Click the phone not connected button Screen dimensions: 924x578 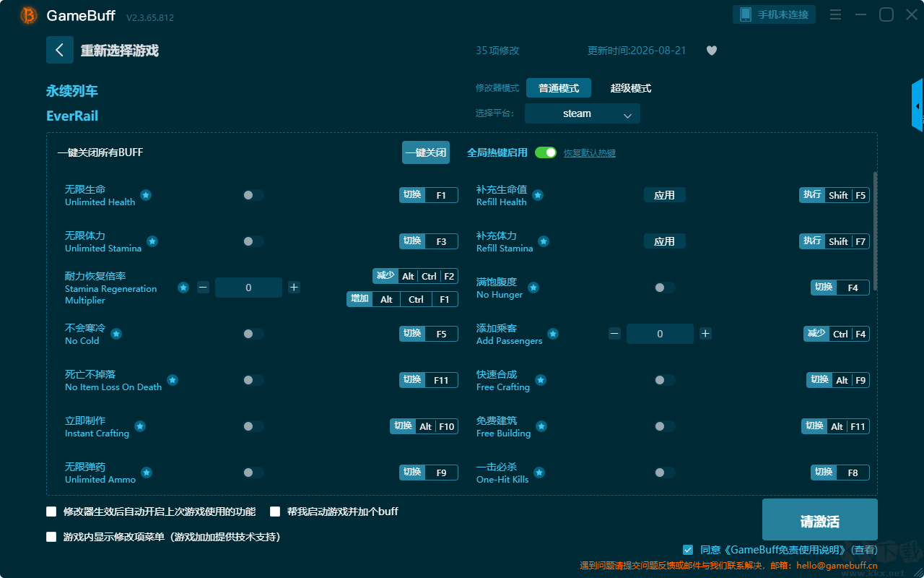pyautogui.click(x=775, y=14)
